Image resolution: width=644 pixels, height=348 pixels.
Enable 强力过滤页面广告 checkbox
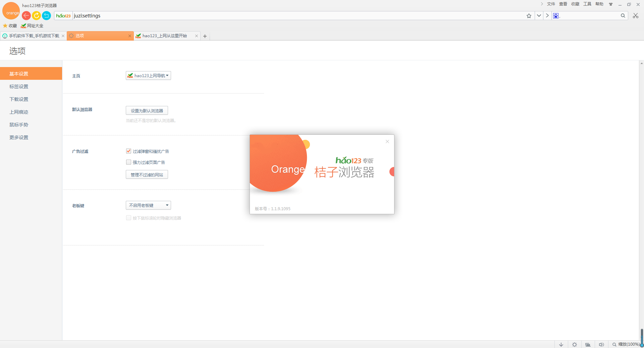[x=128, y=162]
